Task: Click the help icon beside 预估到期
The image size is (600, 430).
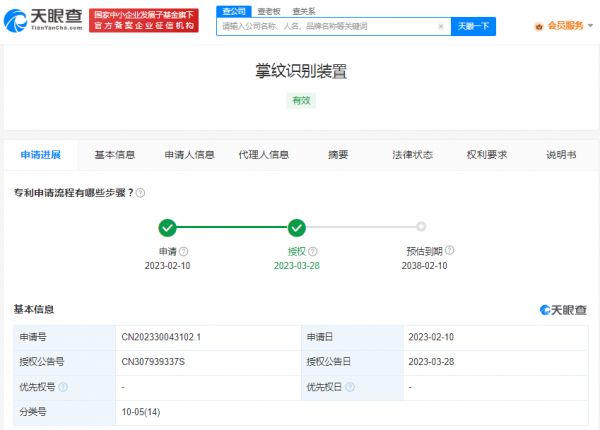Action: 450,252
